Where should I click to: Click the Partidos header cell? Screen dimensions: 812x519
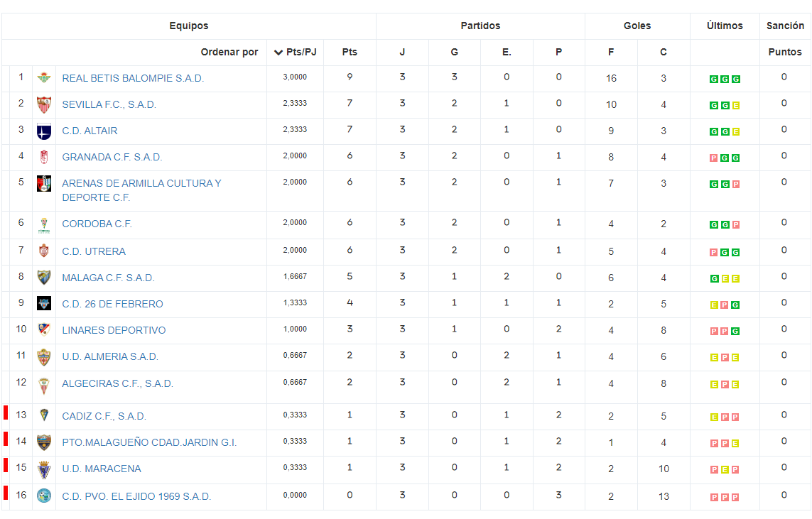[480, 26]
